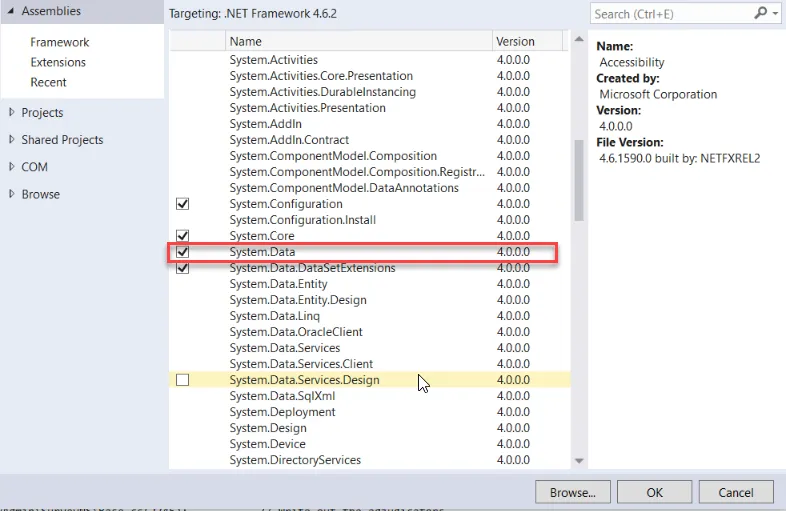Sort list by Version column header
Screen dimensions: 786x511
point(527,41)
